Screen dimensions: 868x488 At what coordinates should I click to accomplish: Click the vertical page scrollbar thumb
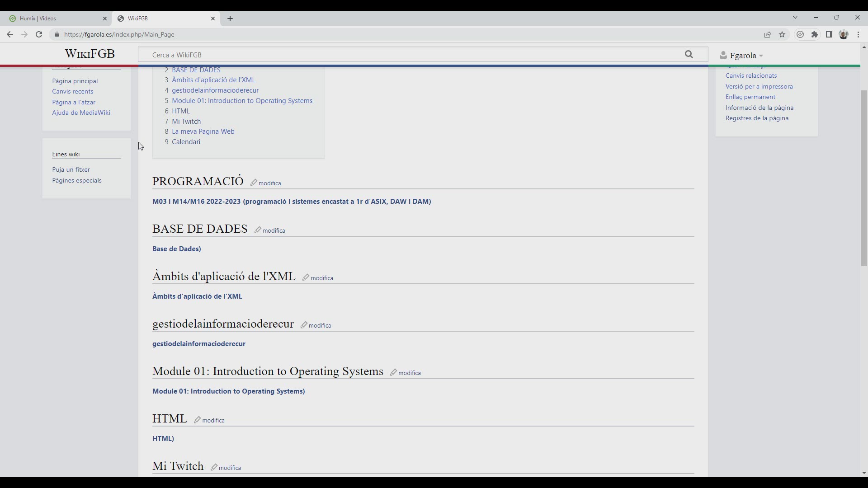(864, 178)
